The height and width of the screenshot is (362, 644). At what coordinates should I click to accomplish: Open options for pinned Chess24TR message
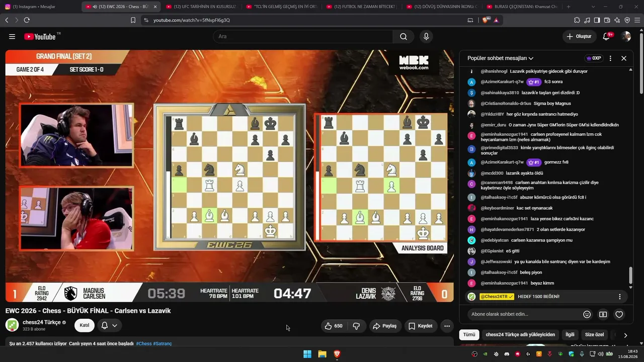click(x=620, y=297)
